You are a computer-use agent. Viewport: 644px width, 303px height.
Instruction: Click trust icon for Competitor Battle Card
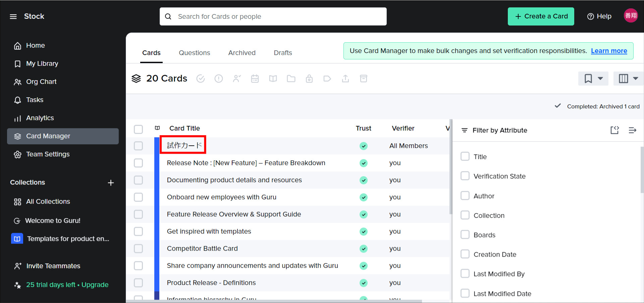(x=364, y=249)
